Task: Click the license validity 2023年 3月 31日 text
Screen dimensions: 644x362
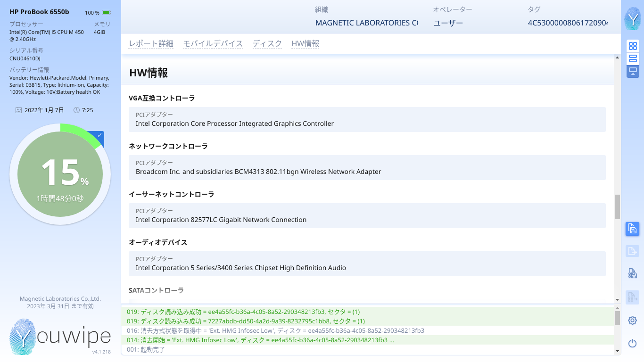Action: [60, 306]
